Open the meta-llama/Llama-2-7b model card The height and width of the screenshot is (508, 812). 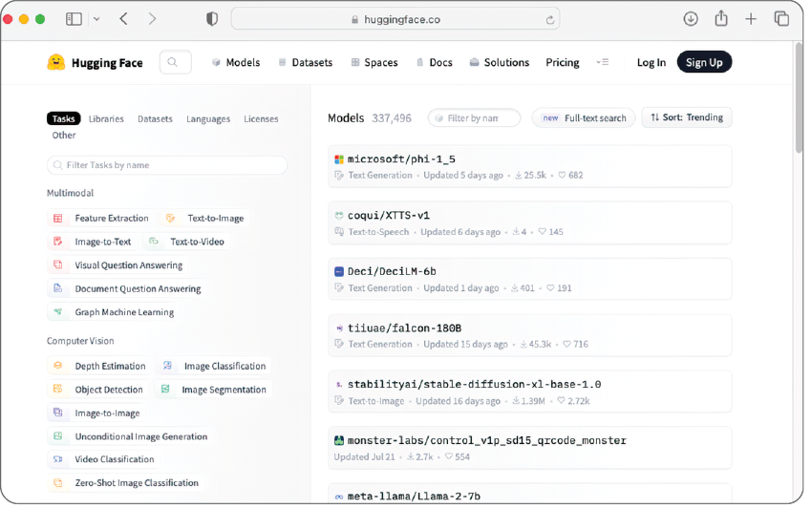coord(529,493)
